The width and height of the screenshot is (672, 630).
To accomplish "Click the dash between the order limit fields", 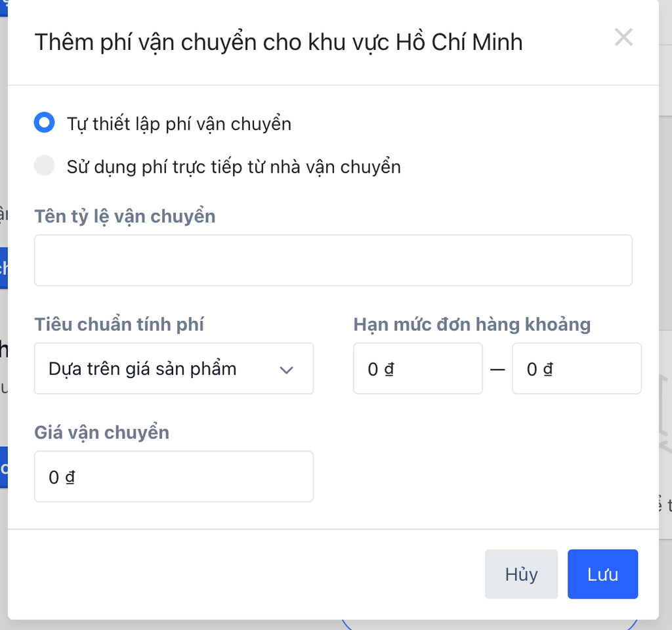I will click(x=497, y=369).
